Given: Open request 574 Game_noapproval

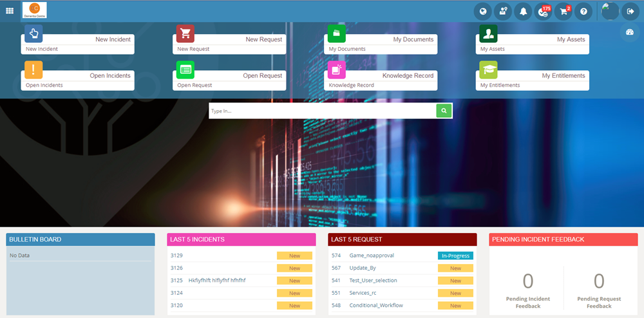Looking at the screenshot, I should pyautogui.click(x=373, y=256).
